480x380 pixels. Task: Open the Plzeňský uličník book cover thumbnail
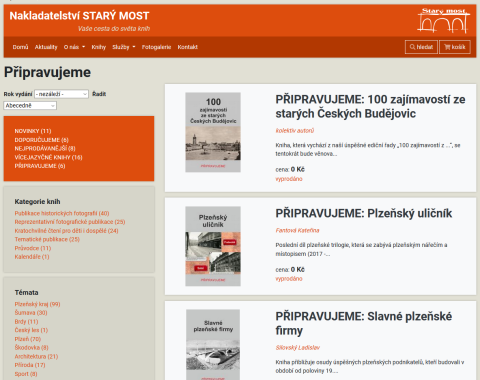pyautogui.click(x=213, y=246)
